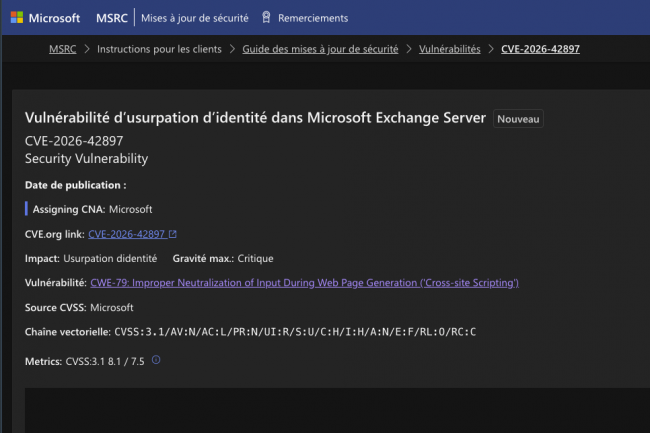Screen dimensions: 650x433
Task: Click the Metrics CVSS:3.1 8.1 / 7.5 value
Action: pyautogui.click(x=105, y=361)
